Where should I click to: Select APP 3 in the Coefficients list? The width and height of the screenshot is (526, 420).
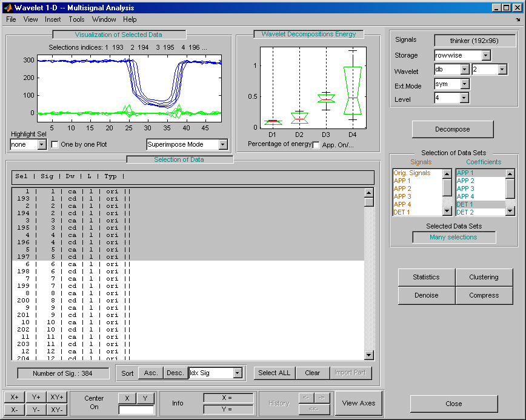tap(465, 188)
